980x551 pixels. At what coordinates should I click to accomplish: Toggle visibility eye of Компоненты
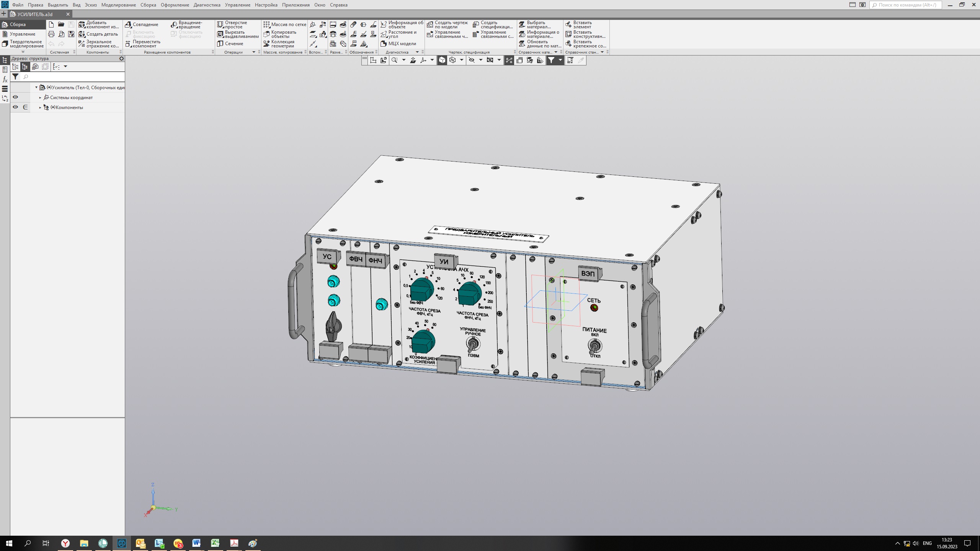15,107
